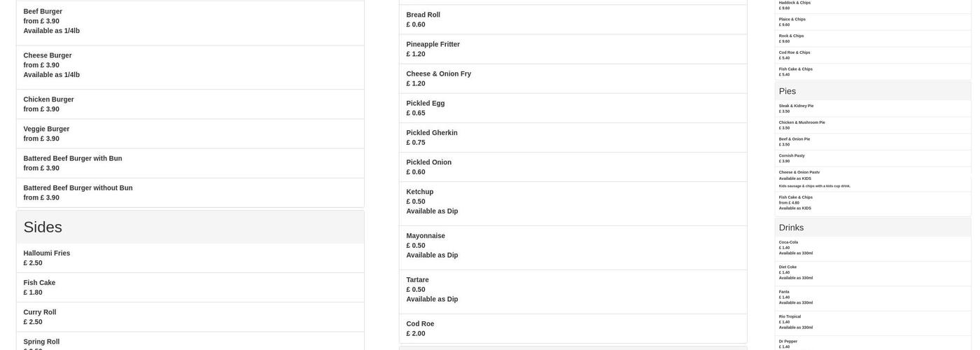Screen dimensions: 980x350
Task: Click the Bread Roll item
Action: click(x=423, y=15)
